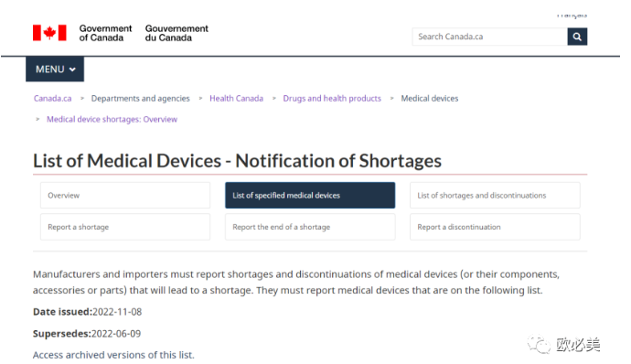Open Medical device shortages: Overview link
Image resolution: width=631 pixels, height=364 pixels.
112,119
